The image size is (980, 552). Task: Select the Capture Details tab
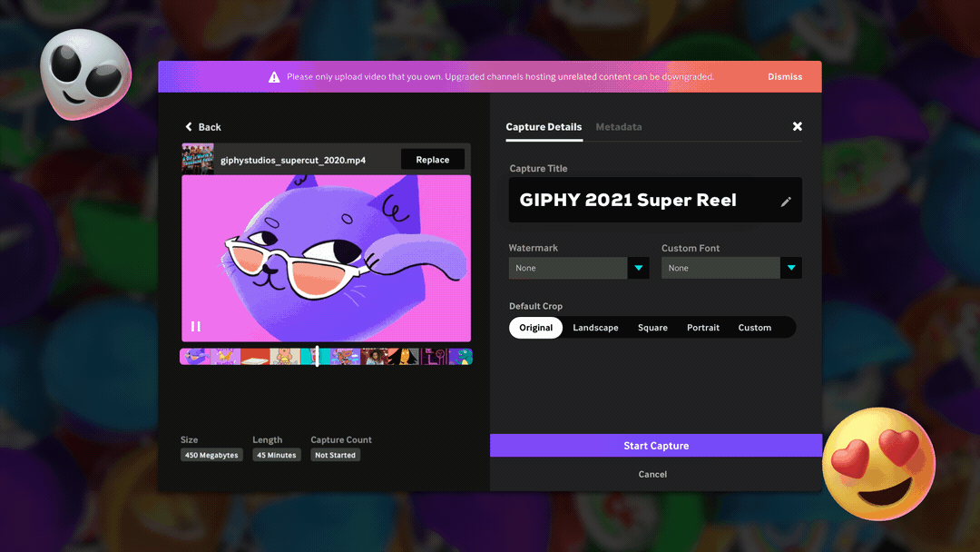[x=544, y=127]
